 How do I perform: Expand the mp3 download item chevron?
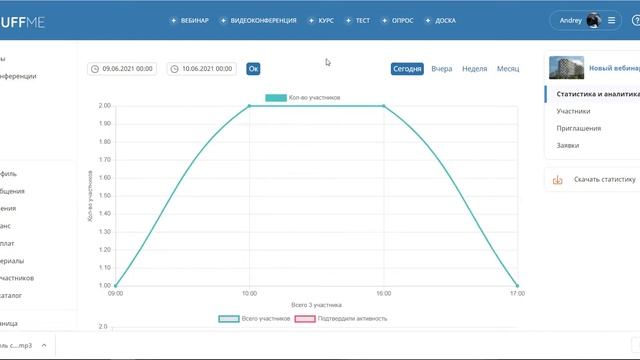click(44, 346)
